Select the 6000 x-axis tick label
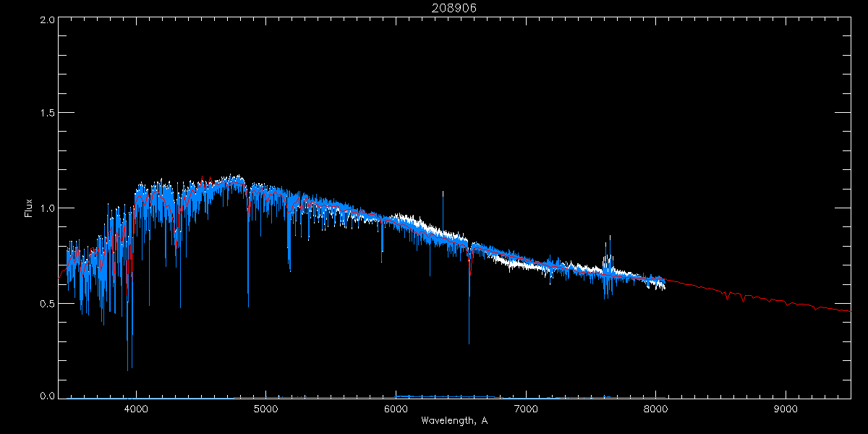The image size is (868, 434). [x=396, y=409]
